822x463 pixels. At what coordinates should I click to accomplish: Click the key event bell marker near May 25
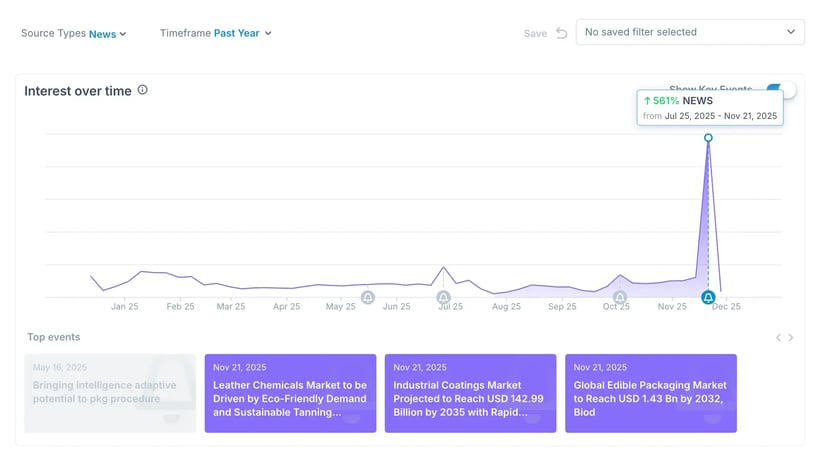368,297
